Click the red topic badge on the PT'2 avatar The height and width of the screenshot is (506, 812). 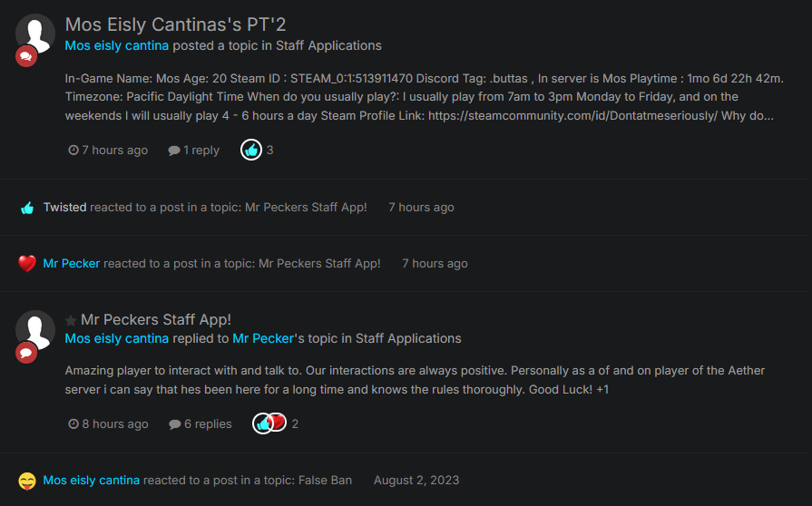26,56
